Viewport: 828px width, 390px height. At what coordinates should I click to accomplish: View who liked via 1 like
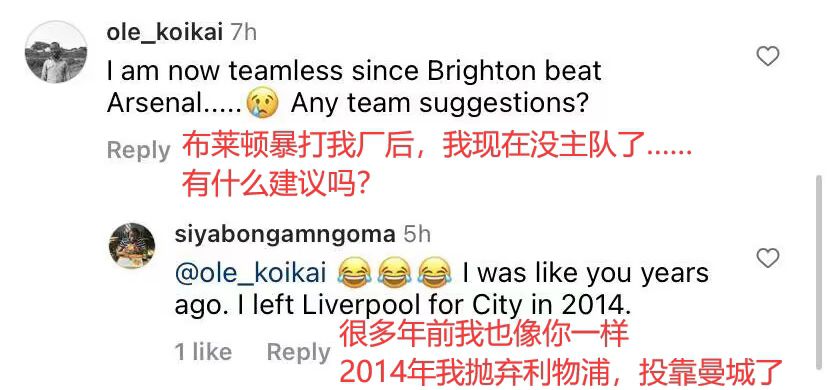pyautogui.click(x=203, y=352)
